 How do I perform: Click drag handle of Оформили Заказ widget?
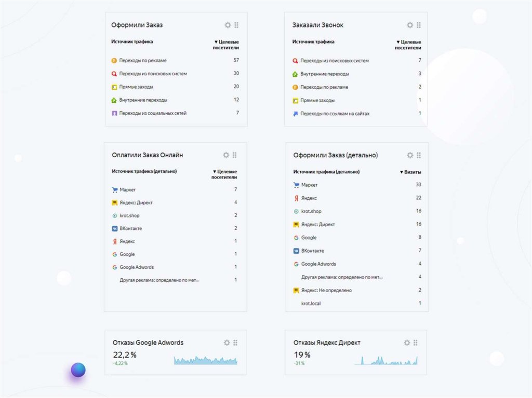coord(236,25)
